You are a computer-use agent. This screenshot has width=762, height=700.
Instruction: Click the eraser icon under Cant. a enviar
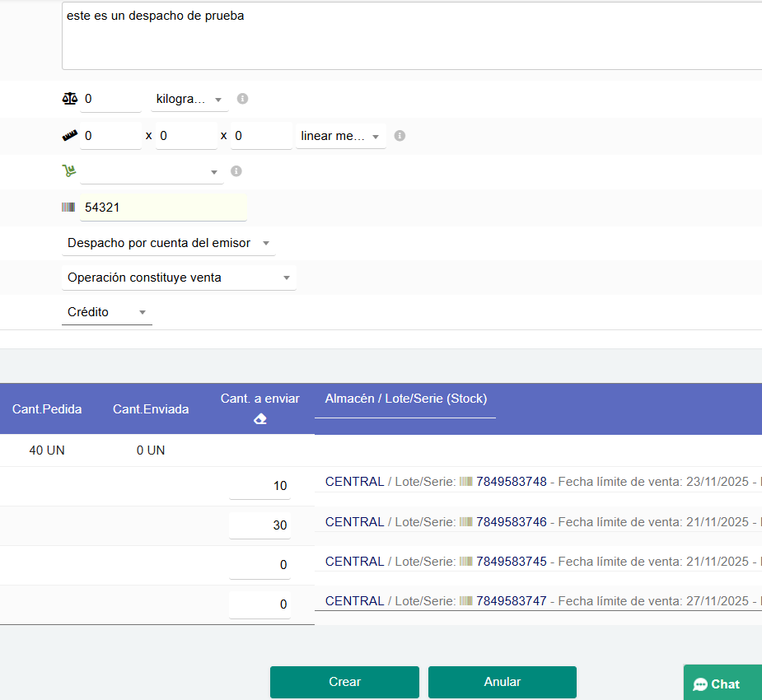pyautogui.click(x=260, y=419)
